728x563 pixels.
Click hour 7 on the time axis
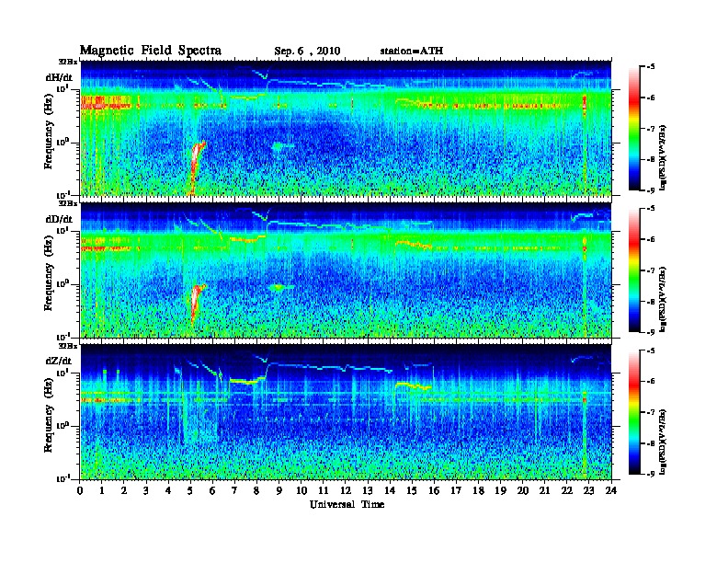(235, 490)
